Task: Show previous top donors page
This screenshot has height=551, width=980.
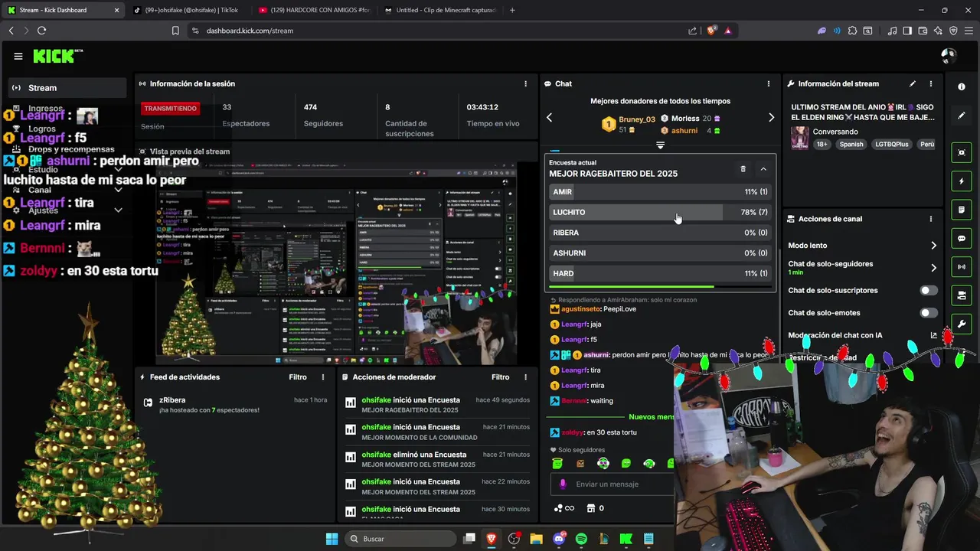Action: (x=549, y=118)
